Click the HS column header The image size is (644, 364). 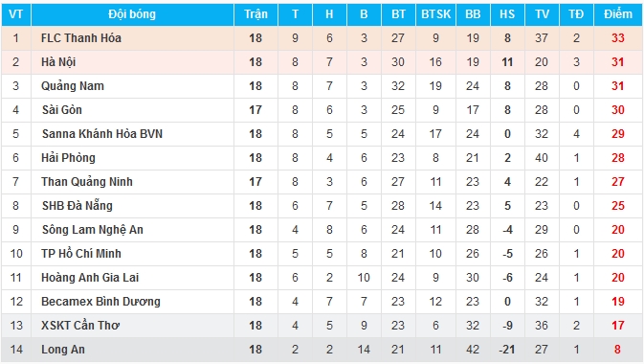[507, 14]
